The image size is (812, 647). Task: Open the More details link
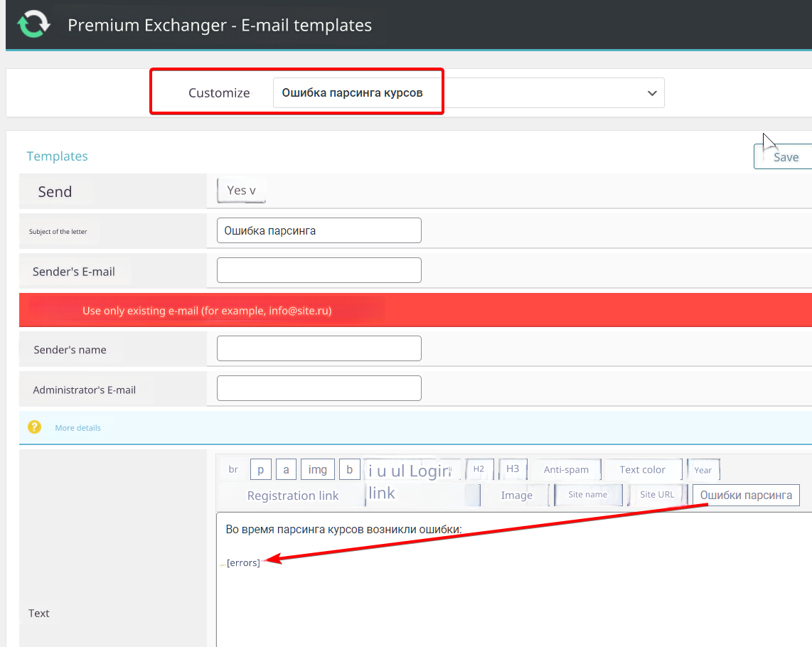coord(78,428)
